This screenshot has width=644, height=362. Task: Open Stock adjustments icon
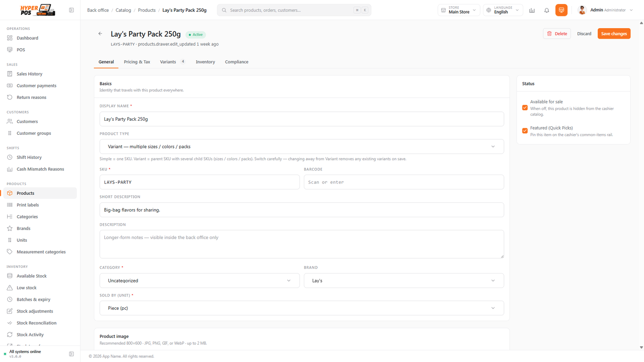click(10, 311)
